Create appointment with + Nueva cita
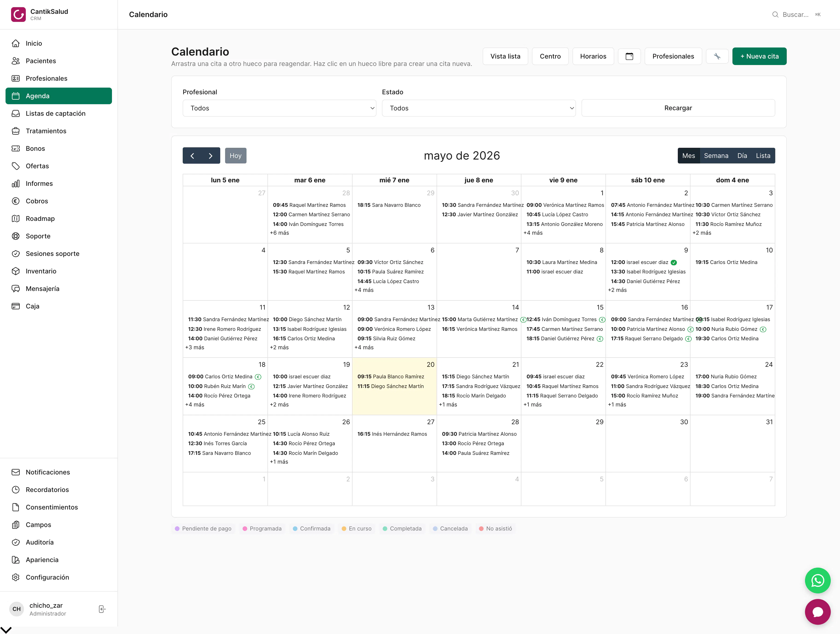This screenshot has width=840, height=634. [759, 56]
